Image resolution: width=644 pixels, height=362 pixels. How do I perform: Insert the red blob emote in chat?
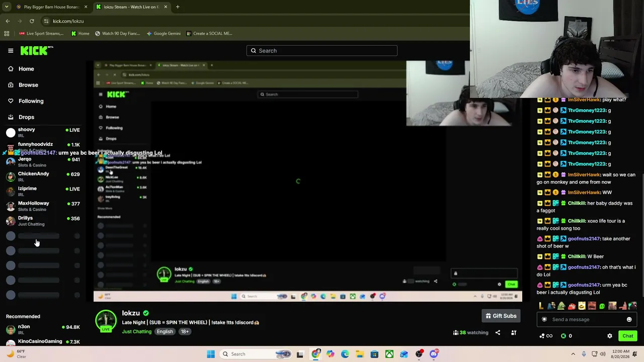(572, 306)
